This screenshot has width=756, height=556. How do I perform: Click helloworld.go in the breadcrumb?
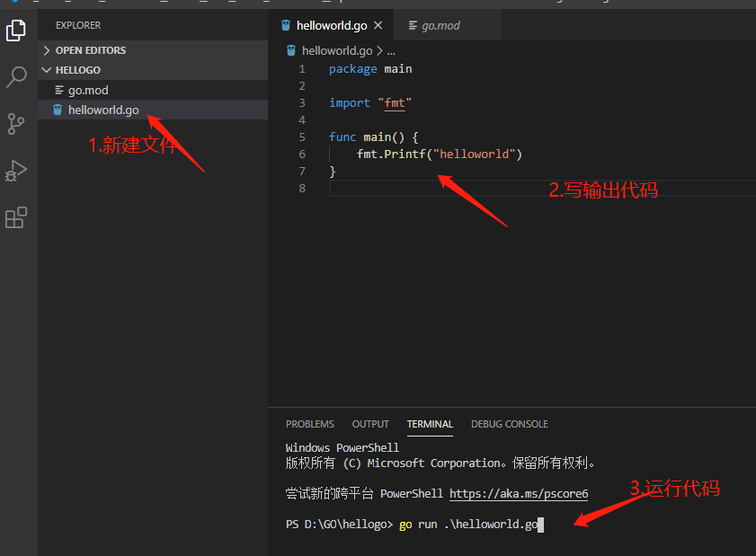click(337, 50)
